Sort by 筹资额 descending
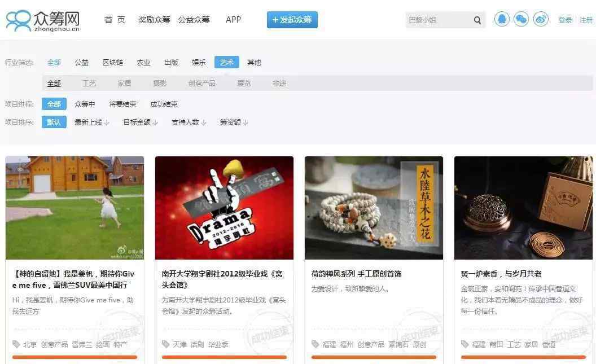 (x=234, y=122)
